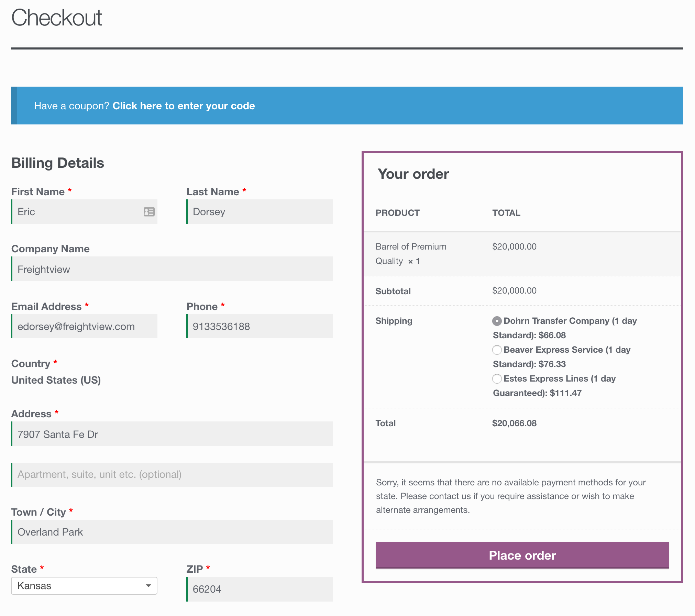This screenshot has height=616, width=695.
Task: Click the Email Address field label
Action: (x=46, y=307)
